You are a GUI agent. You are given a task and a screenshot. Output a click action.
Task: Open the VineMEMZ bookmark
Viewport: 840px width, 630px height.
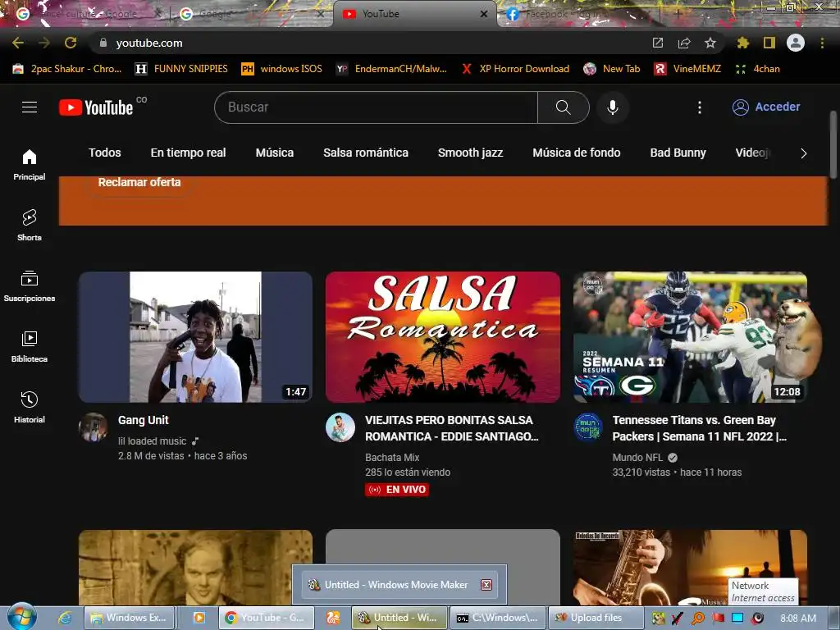point(688,69)
